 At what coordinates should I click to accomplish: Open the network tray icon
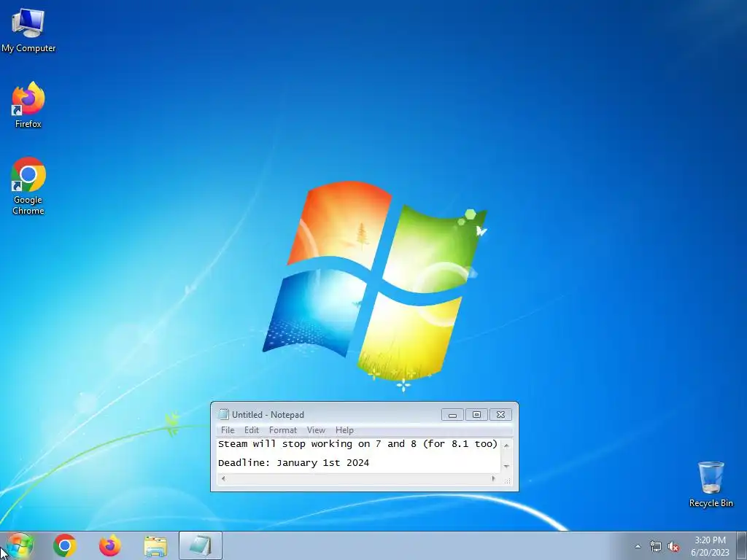656,546
